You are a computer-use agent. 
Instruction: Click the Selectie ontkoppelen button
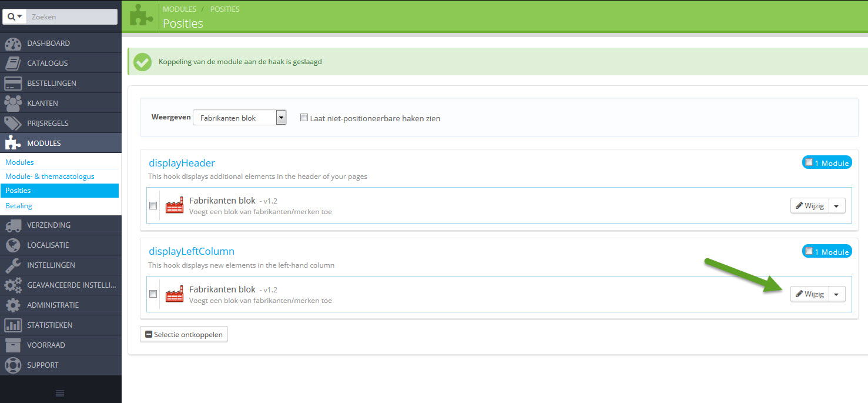point(184,334)
